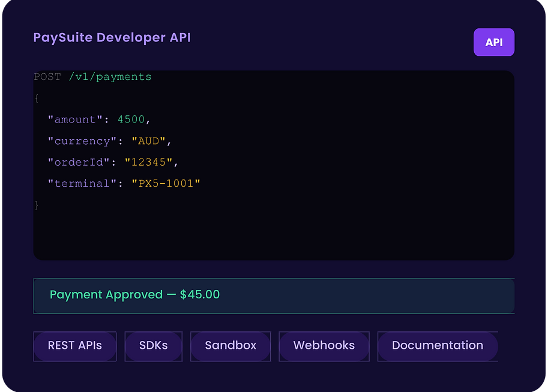Click the "amount" key
Image resolution: width=548 pixels, height=392 pixels.
(75, 119)
